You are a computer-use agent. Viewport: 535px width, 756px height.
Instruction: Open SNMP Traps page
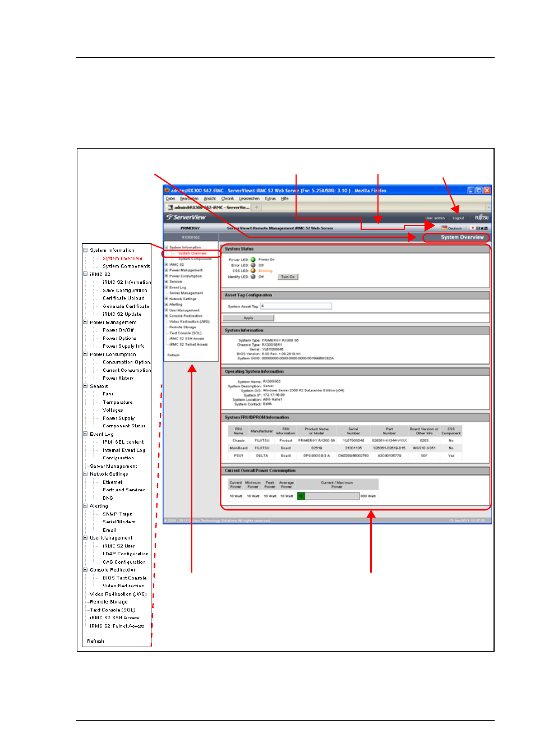[x=117, y=514]
